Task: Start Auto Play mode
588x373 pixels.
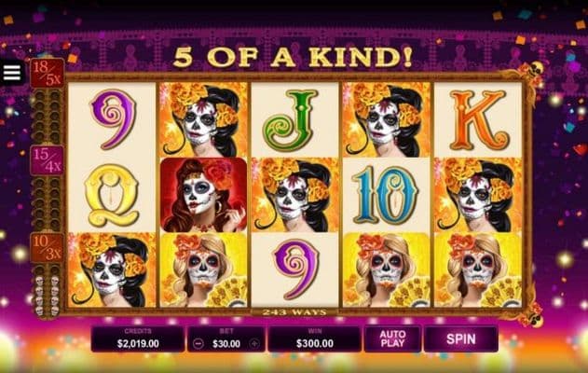Action: pos(392,338)
